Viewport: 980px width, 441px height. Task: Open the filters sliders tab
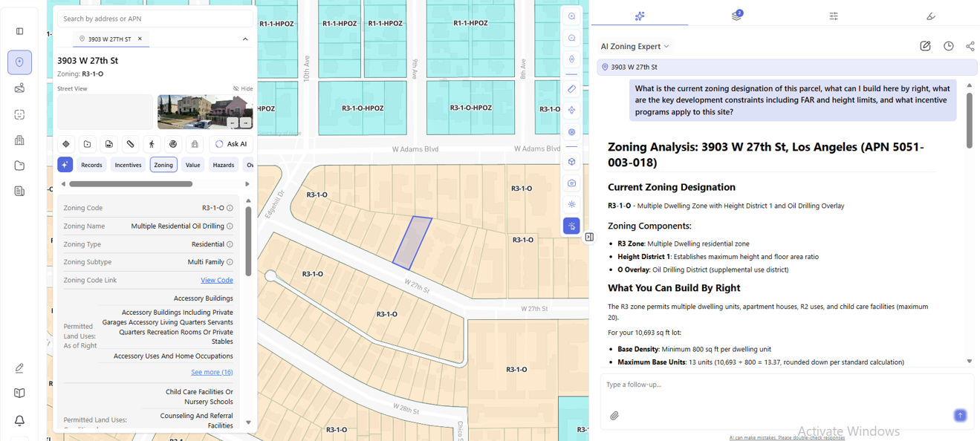tap(834, 16)
